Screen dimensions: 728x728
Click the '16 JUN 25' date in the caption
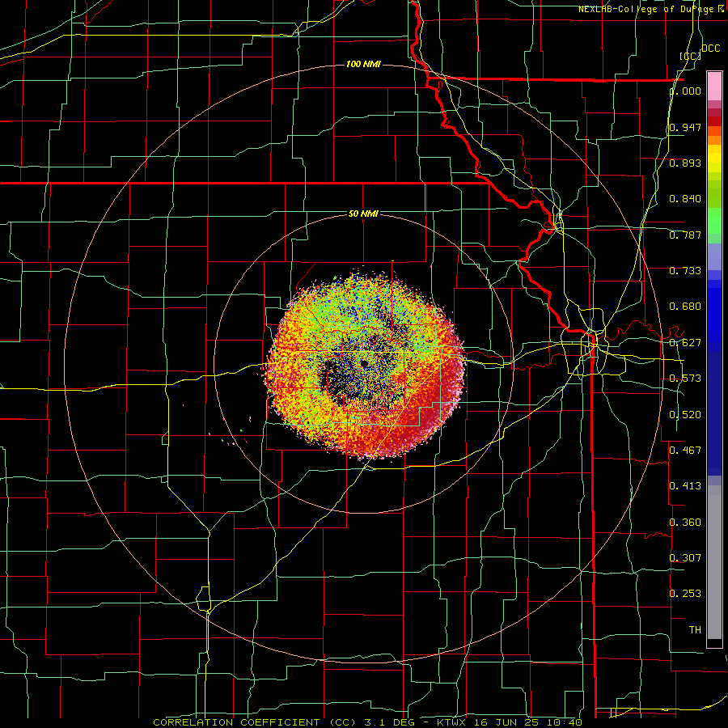507,722
